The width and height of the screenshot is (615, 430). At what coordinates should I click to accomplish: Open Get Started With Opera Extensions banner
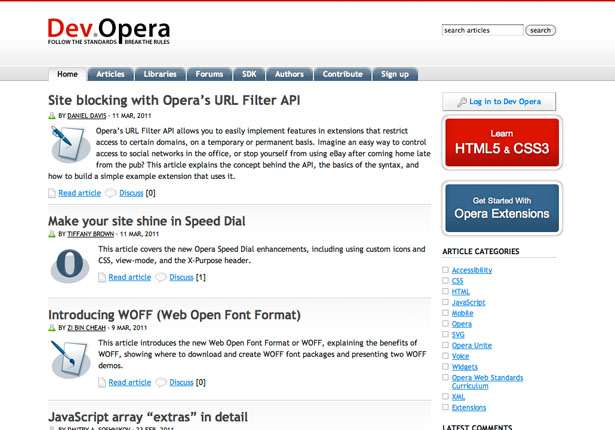pos(502,208)
